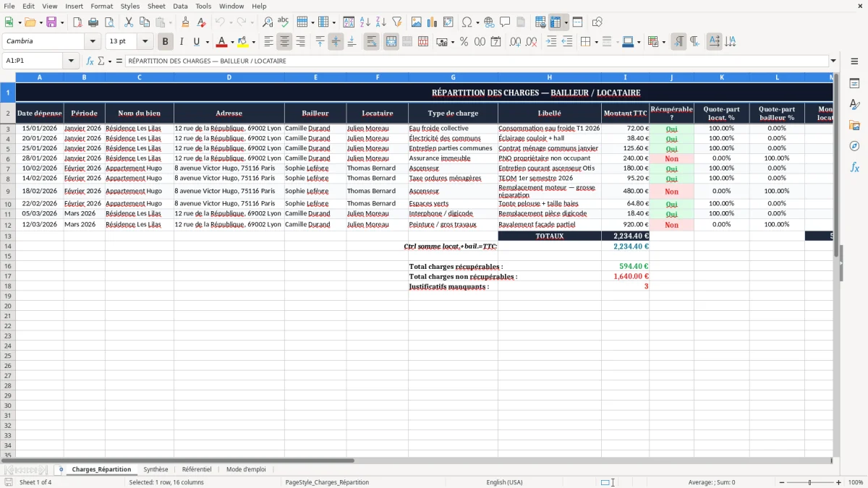Toggle Center Horizontally alignment
The width and height of the screenshot is (868, 488).
pyautogui.click(x=284, y=42)
